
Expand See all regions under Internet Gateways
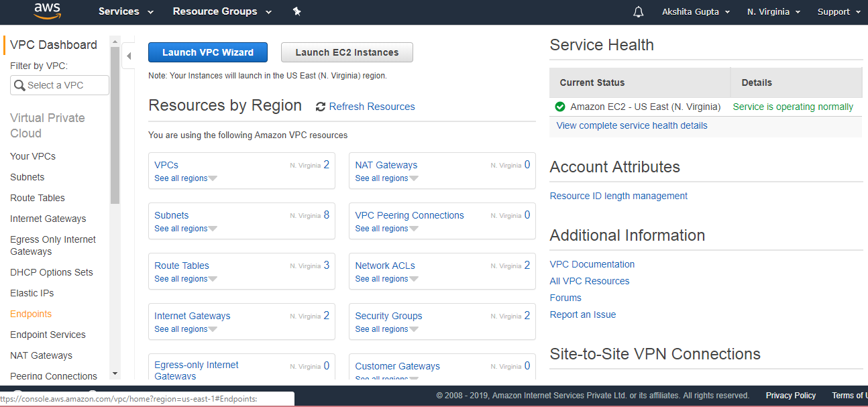(x=186, y=329)
